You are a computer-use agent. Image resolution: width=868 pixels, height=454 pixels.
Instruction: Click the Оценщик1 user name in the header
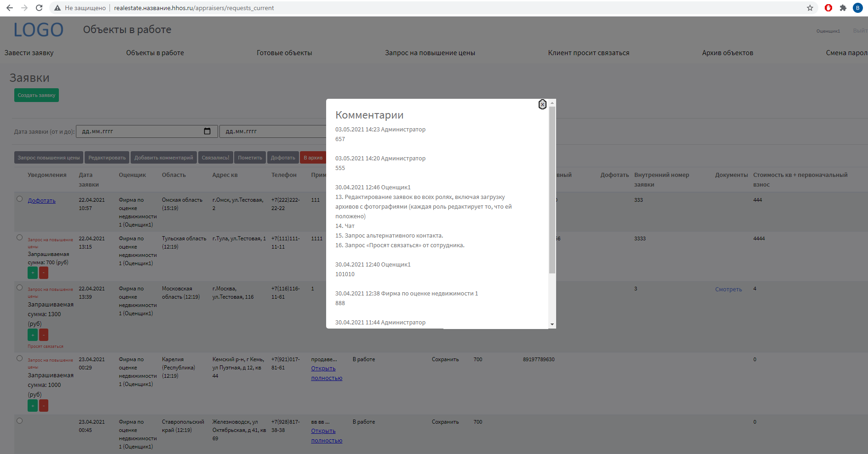point(828,31)
